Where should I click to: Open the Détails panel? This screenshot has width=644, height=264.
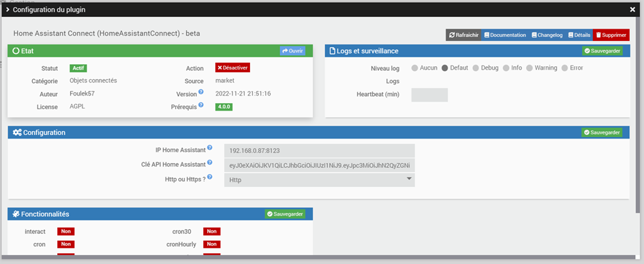coord(579,35)
